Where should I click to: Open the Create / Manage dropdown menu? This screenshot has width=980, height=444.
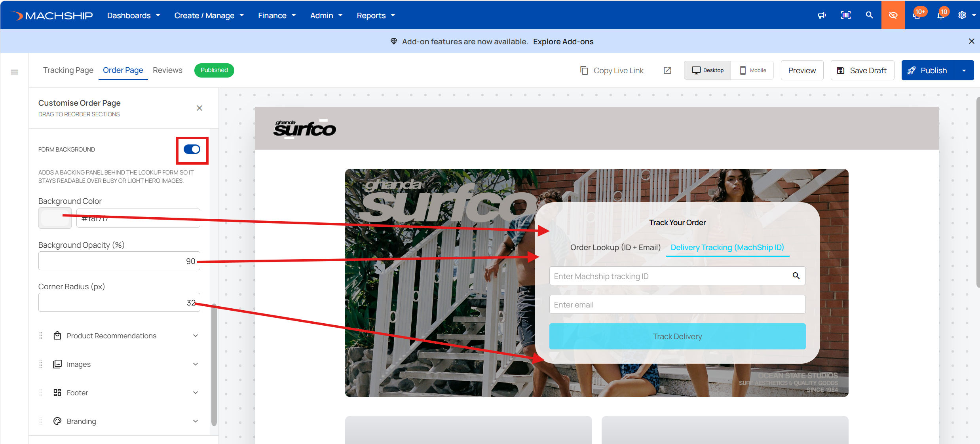209,15
